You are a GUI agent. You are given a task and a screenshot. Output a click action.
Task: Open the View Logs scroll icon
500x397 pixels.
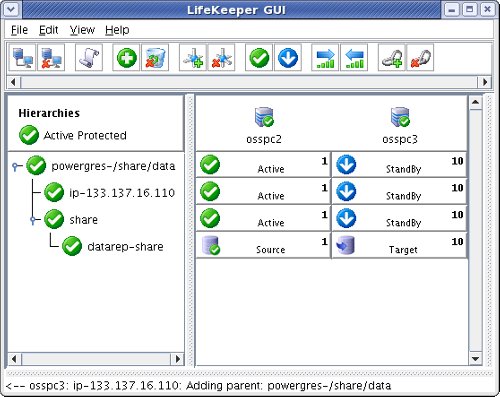[89, 58]
